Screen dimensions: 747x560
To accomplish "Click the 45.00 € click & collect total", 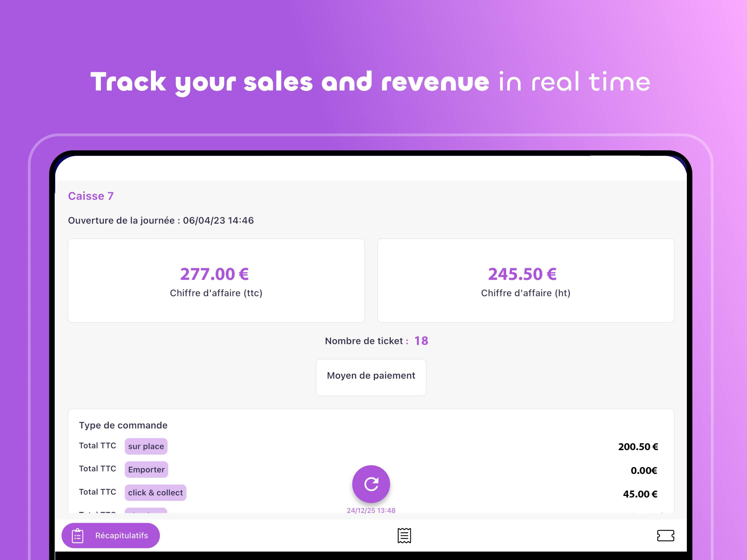I will 640,494.
